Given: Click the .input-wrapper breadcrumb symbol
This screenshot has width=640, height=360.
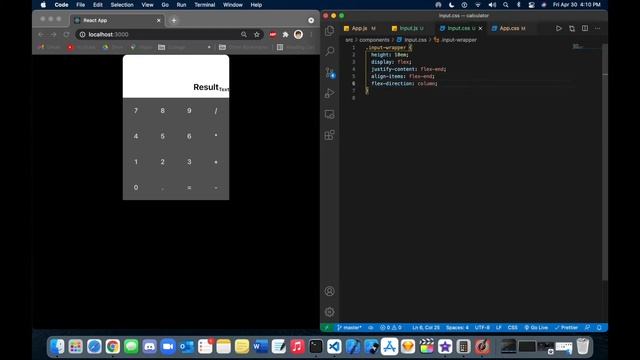Looking at the screenshot, I should pyautogui.click(x=459, y=40).
